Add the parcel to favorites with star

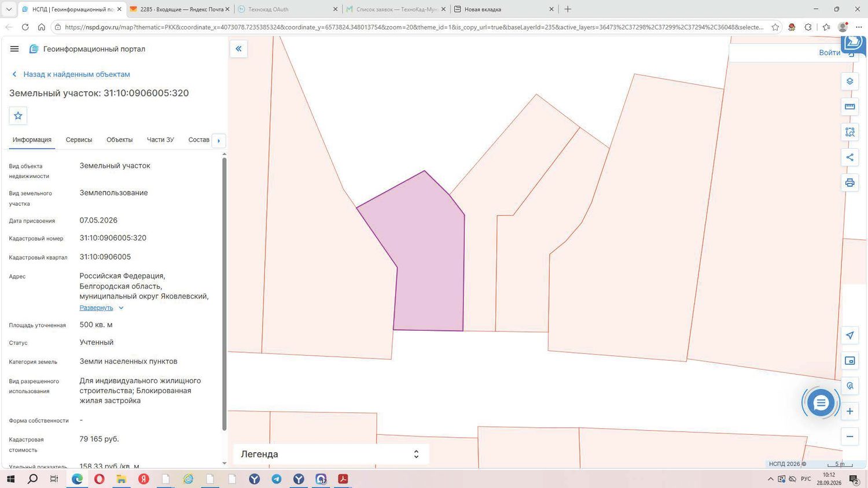tap(18, 116)
